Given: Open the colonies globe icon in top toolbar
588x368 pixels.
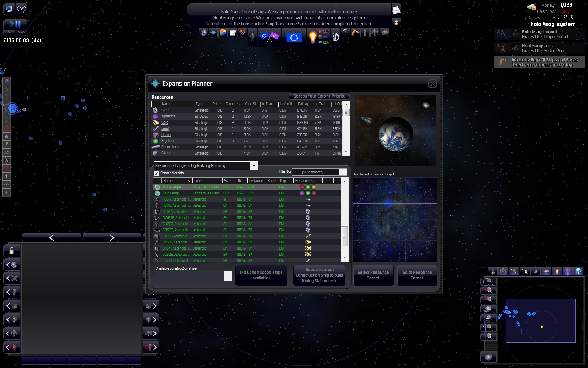Looking at the screenshot, I should 204,33.
